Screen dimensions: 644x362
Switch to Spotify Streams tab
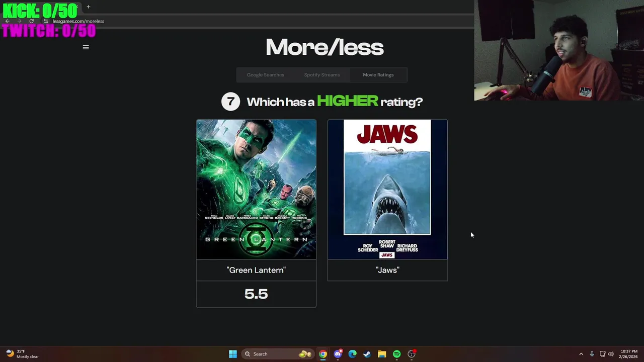click(x=321, y=75)
